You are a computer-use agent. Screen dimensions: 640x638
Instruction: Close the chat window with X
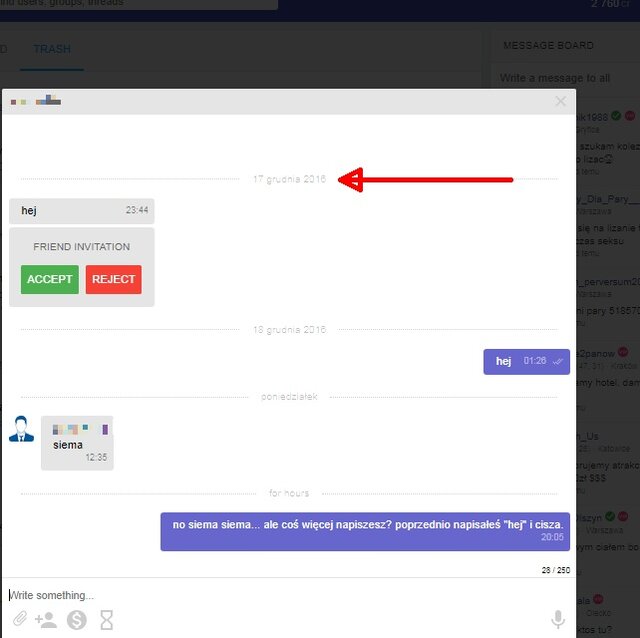pyautogui.click(x=560, y=101)
